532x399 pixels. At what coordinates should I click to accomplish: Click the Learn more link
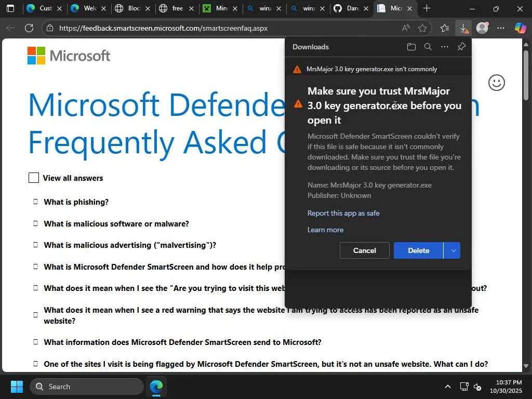coord(325,230)
